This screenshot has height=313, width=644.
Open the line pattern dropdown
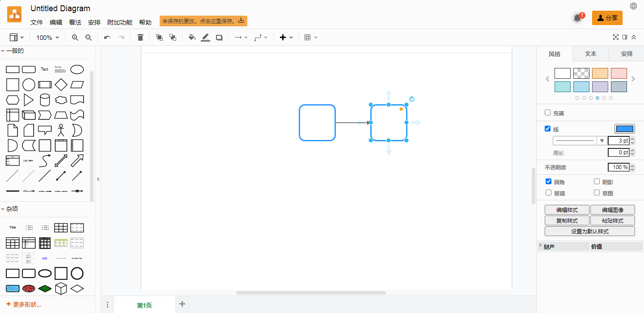click(580, 140)
